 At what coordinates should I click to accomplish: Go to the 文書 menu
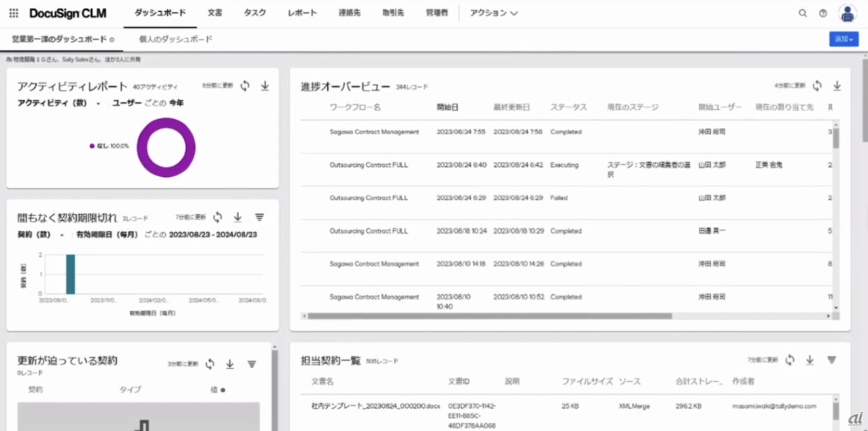click(x=214, y=13)
